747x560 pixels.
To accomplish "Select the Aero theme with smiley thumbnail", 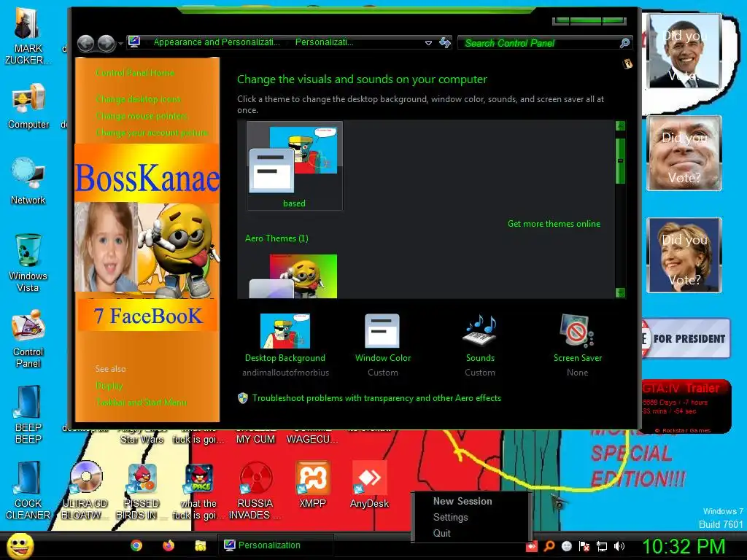I will [x=295, y=275].
